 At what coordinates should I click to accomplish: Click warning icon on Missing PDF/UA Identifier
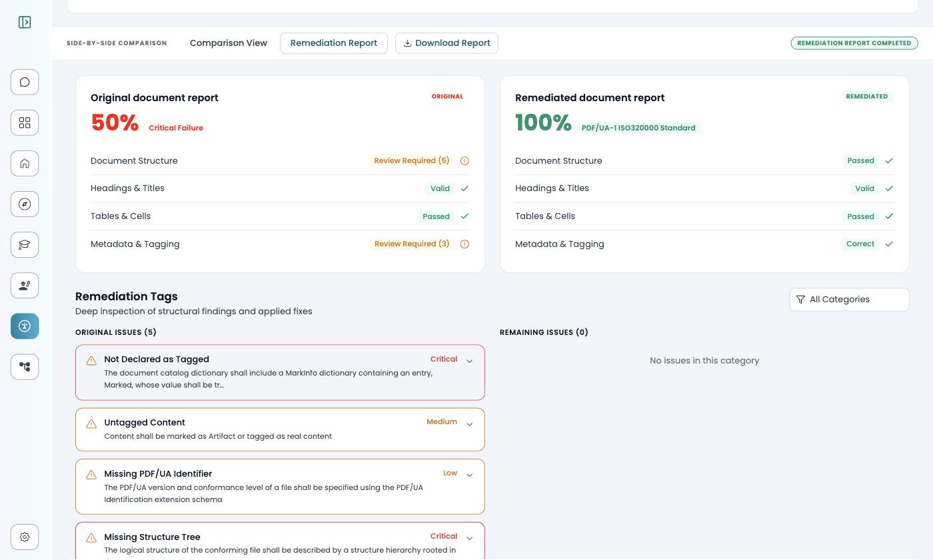[x=91, y=475]
